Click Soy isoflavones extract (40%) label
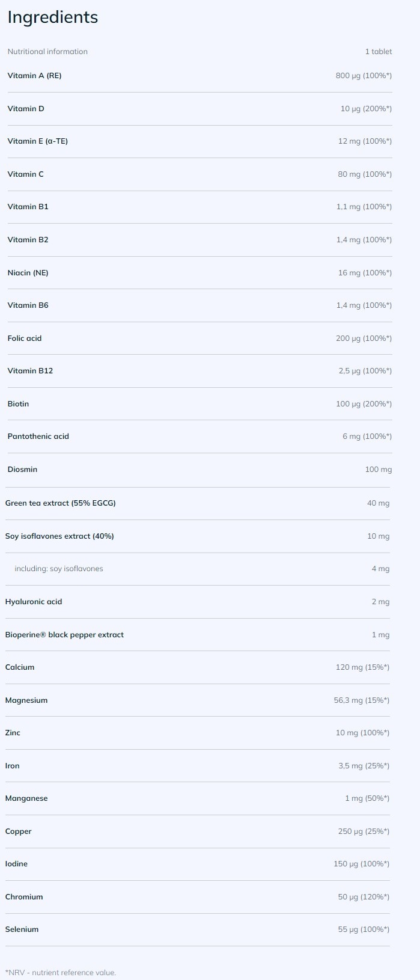The width and height of the screenshot is (420, 980). 59,536
